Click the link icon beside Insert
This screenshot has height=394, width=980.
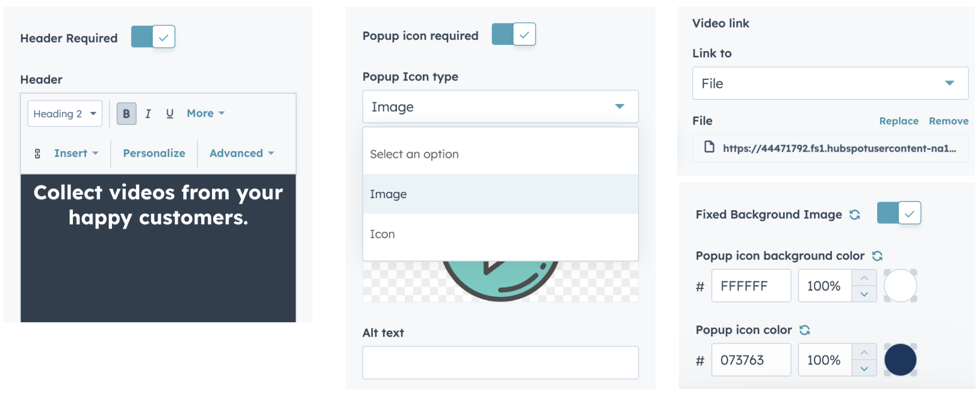[x=38, y=153]
